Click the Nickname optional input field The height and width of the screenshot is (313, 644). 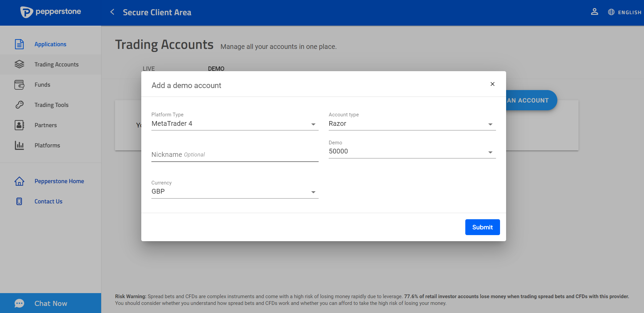coord(235,154)
